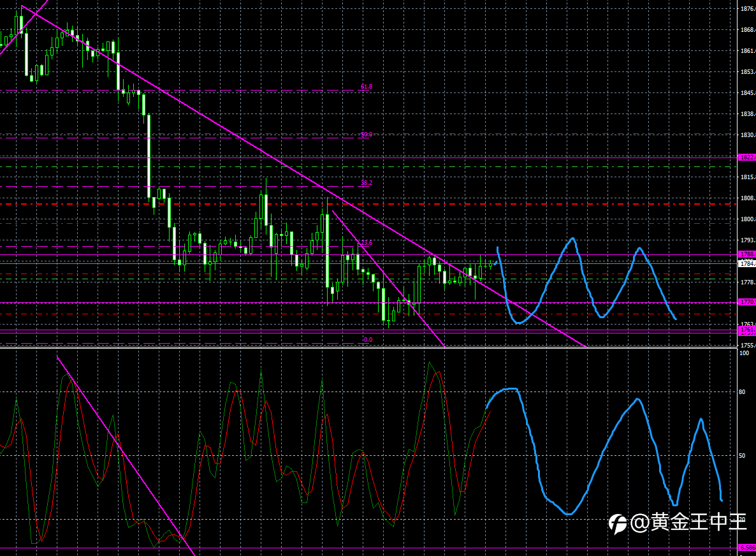Viewport: 756px width, 556px height.
Task: Click the 1800 price axis label
Action: [748, 219]
